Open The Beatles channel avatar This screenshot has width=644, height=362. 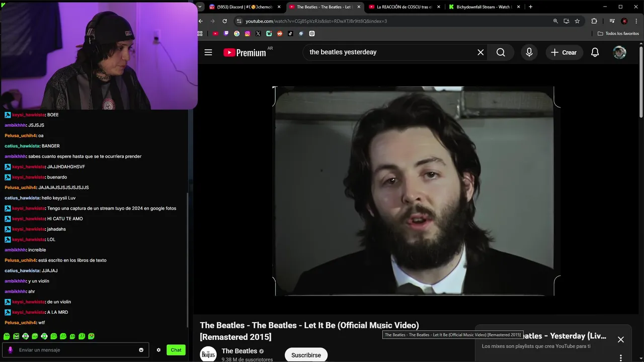(208, 354)
